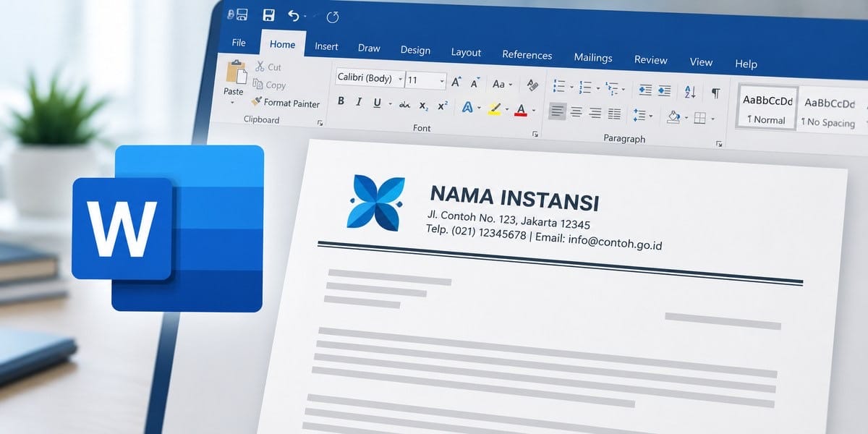Open the Calibri (Body) font name dropdown

(399, 79)
